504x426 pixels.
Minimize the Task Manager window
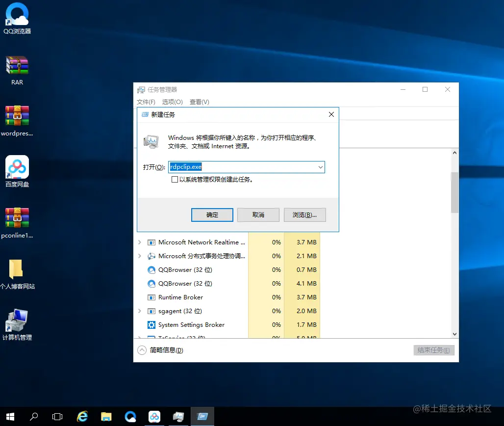[403, 89]
